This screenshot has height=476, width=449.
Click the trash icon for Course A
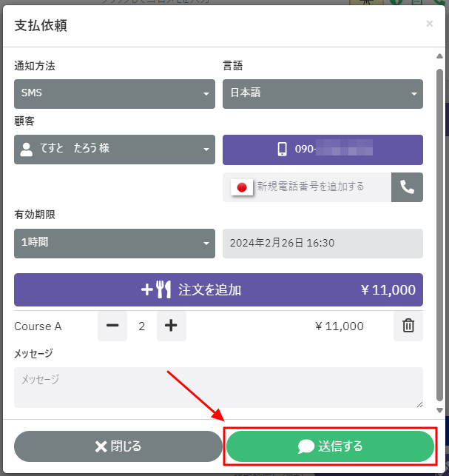point(408,326)
